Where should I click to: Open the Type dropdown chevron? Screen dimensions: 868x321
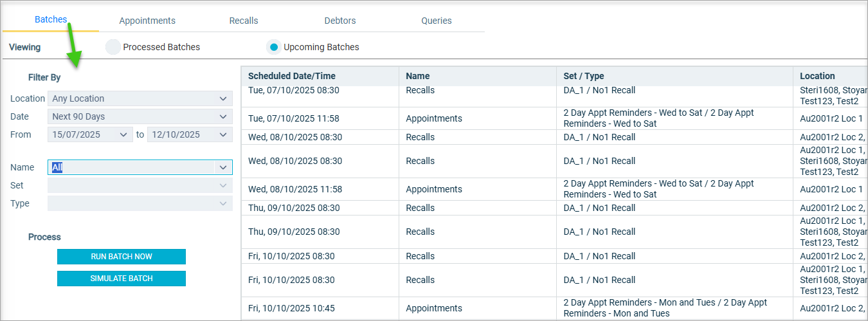[222, 203]
